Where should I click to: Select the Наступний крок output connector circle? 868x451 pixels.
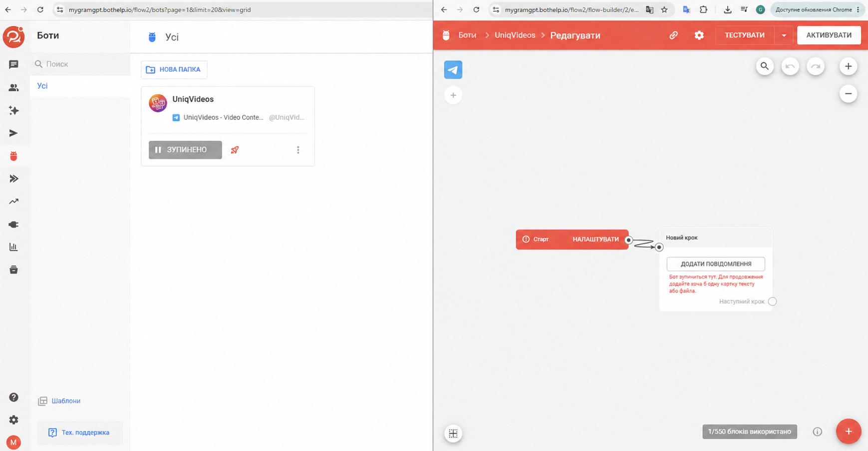(773, 301)
